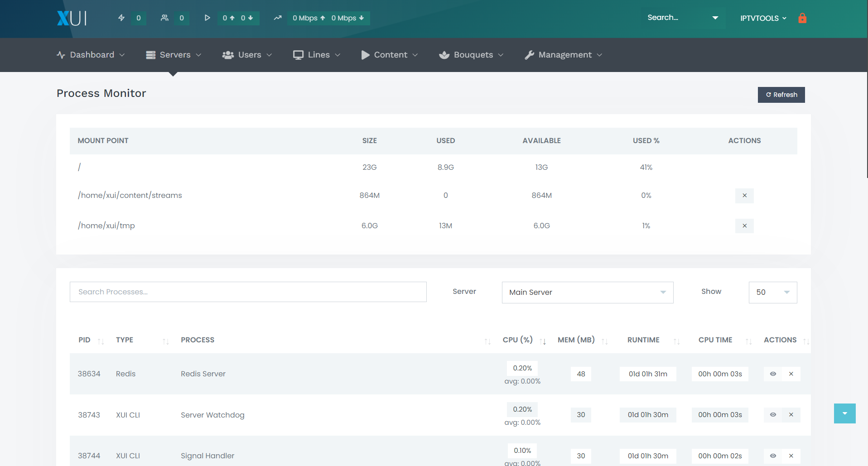Kill the Redis Server process
The image size is (868, 466).
(791, 374)
